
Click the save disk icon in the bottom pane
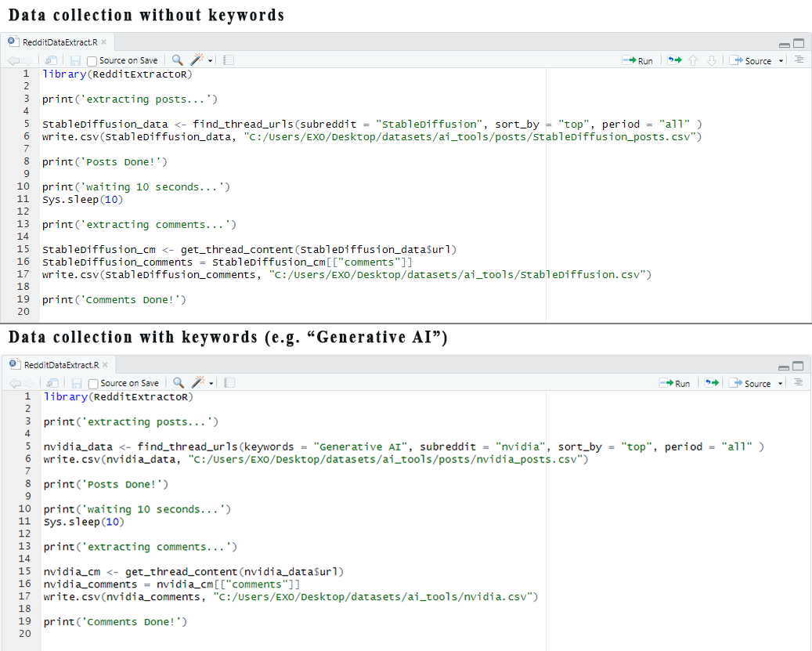(77, 383)
